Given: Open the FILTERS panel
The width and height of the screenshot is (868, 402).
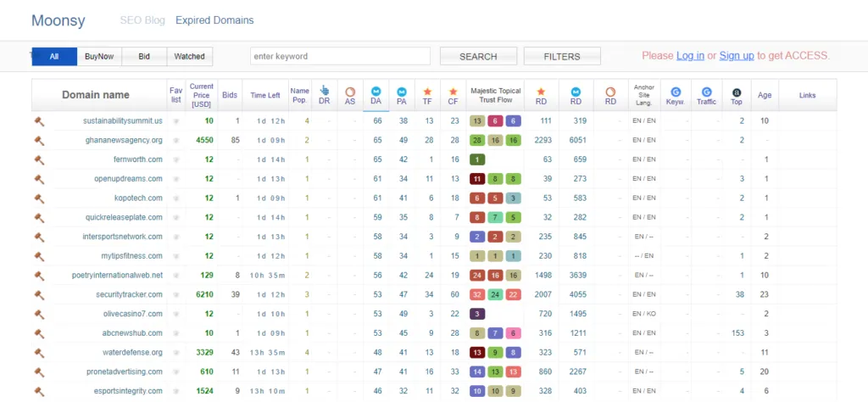Looking at the screenshot, I should tap(562, 57).
